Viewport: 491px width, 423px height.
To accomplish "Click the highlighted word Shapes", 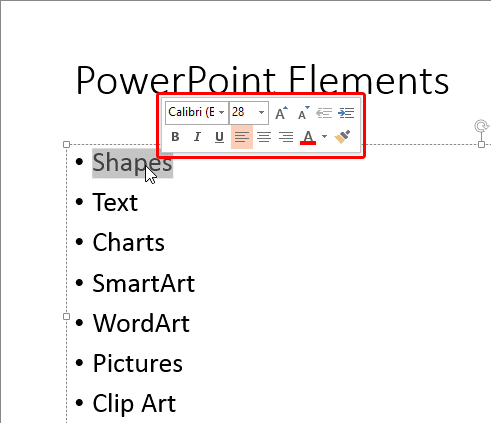I will pyautogui.click(x=132, y=162).
